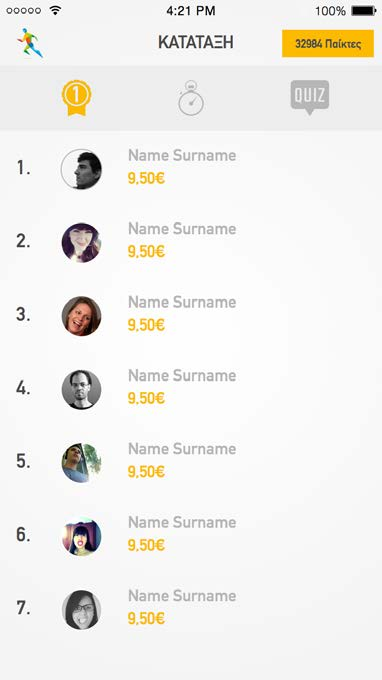Tap the third-ranked laughing woman avatar

coord(81,316)
